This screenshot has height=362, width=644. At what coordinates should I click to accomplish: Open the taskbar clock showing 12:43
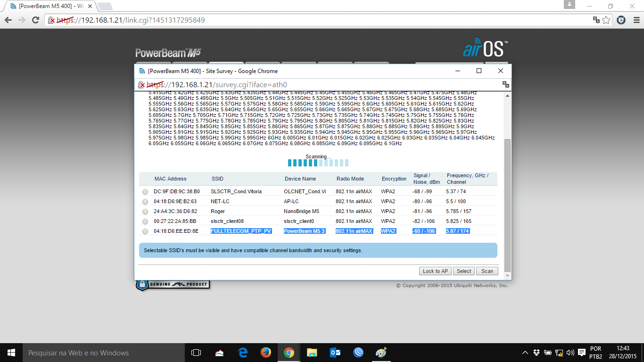pos(623,353)
